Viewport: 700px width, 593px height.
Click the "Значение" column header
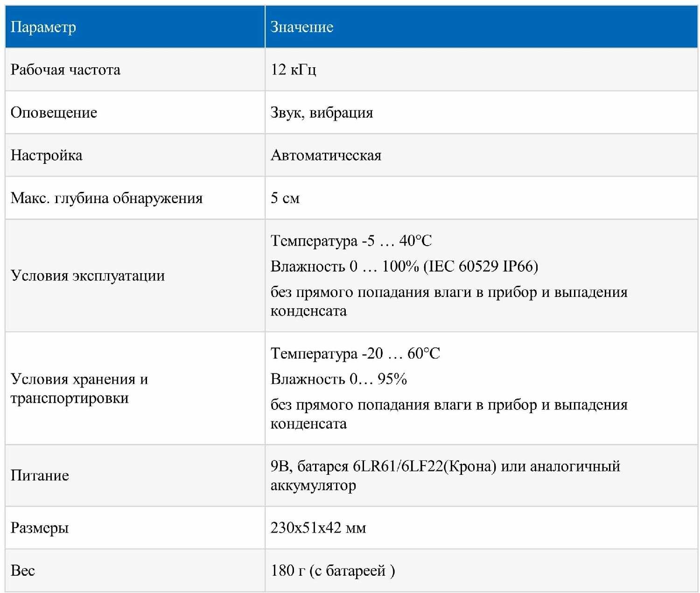click(x=302, y=27)
